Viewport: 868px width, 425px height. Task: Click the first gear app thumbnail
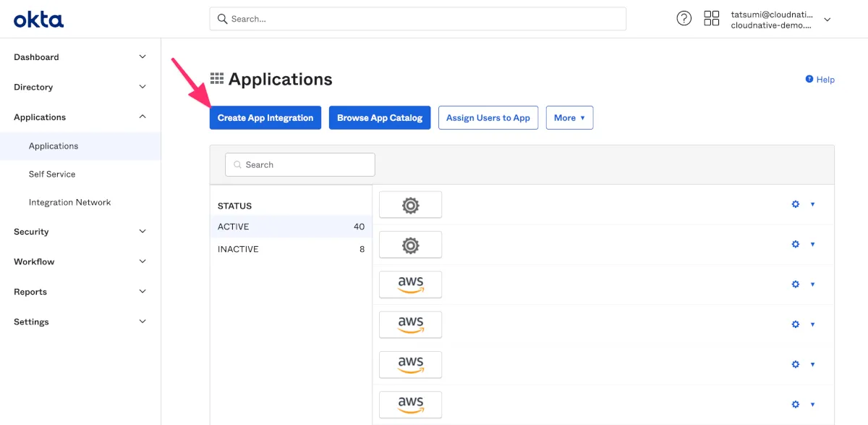pos(410,205)
